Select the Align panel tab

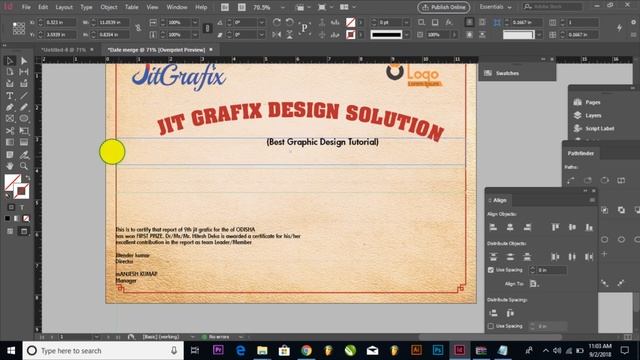click(x=500, y=200)
